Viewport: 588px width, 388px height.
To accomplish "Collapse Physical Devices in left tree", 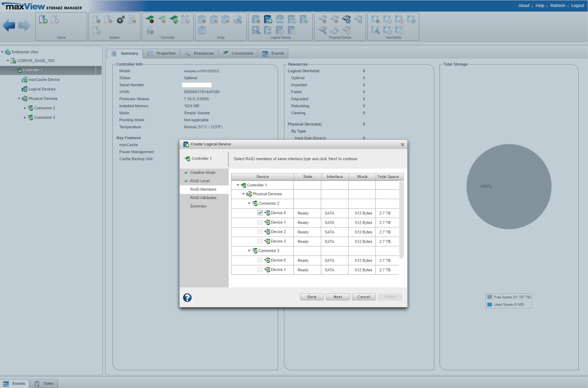I will [19, 98].
